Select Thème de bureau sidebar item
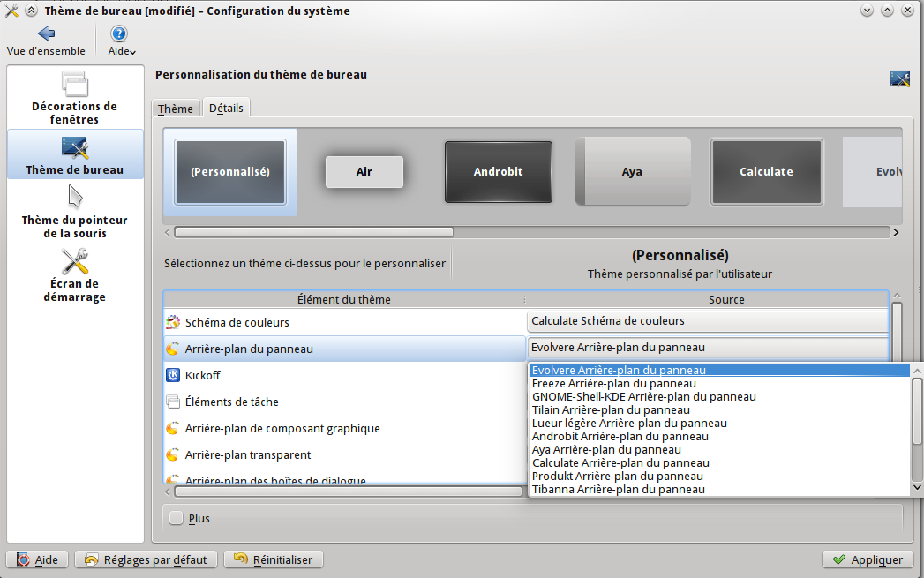The height and width of the screenshot is (578, 924). [x=75, y=154]
